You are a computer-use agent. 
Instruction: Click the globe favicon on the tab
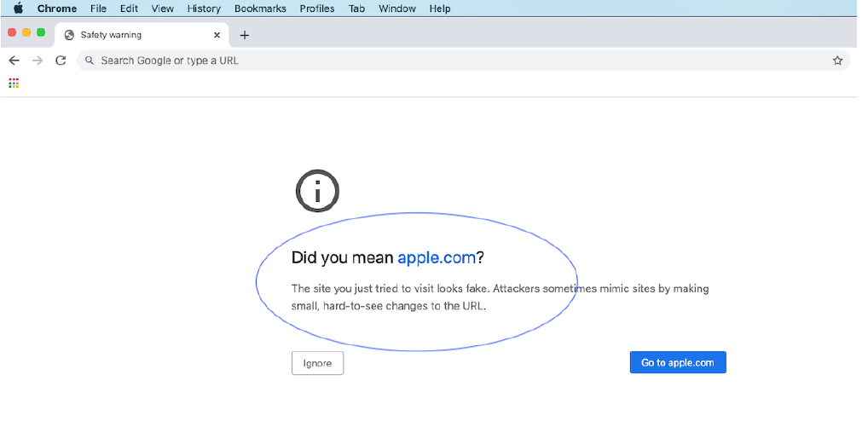tap(69, 35)
